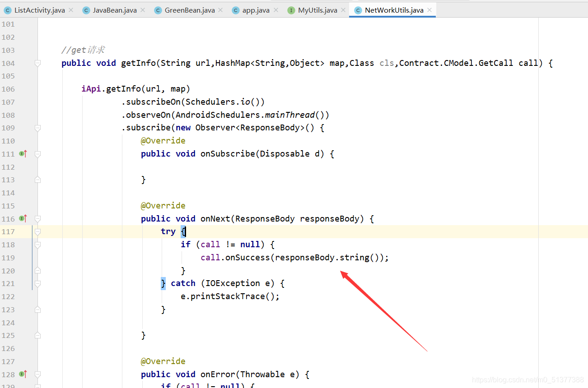
Task: Switch to the app.java tab
Action: coord(256,10)
